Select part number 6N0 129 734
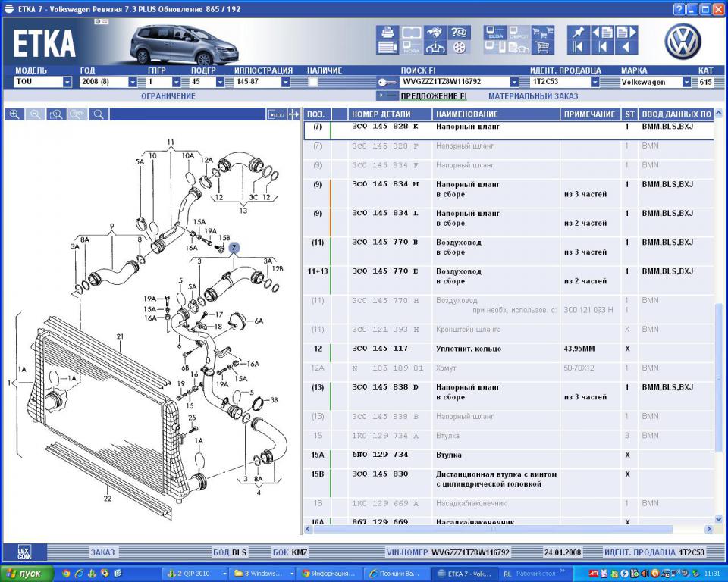The width and height of the screenshot is (728, 582). [380, 455]
